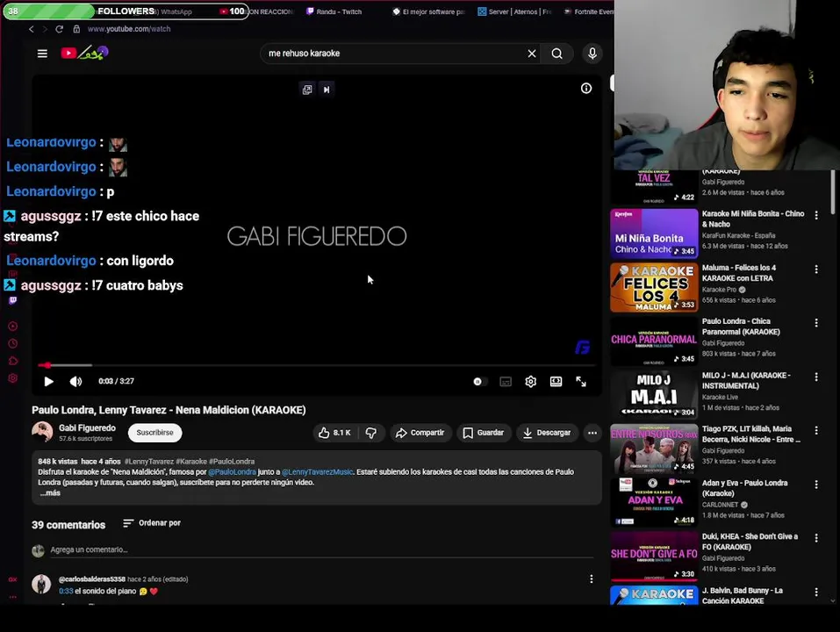Viewport: 840px width, 632px height.
Task: Switch to the Randu - Twitch tab
Action: tap(334, 11)
